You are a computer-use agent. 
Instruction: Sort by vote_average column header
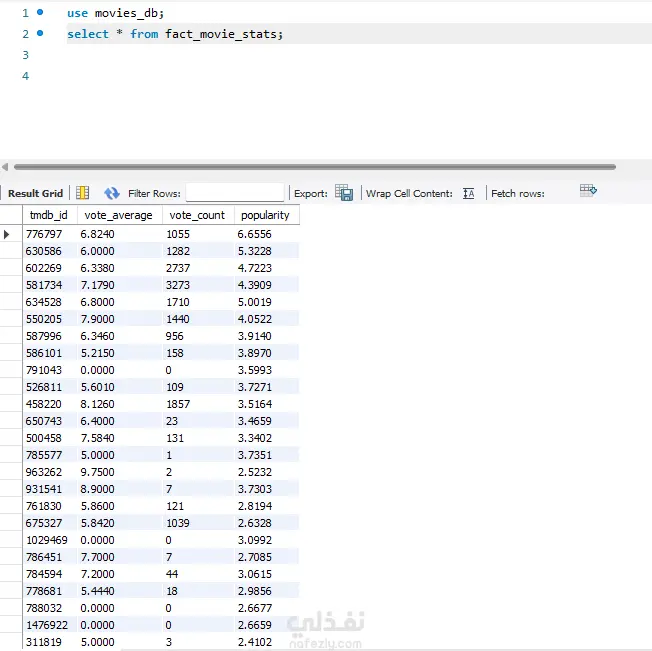pyautogui.click(x=120, y=215)
